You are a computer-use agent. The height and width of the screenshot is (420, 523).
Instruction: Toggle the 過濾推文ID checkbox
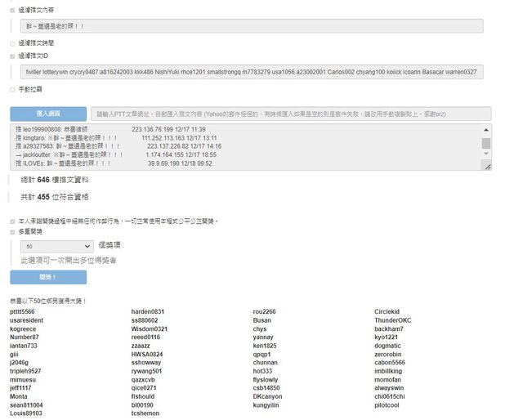tap(12, 56)
